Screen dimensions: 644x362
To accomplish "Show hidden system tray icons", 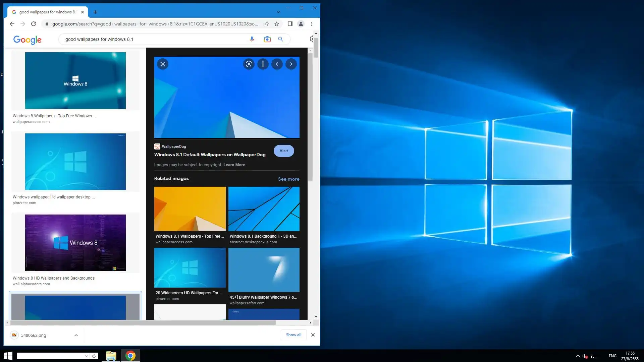I will coord(578,356).
